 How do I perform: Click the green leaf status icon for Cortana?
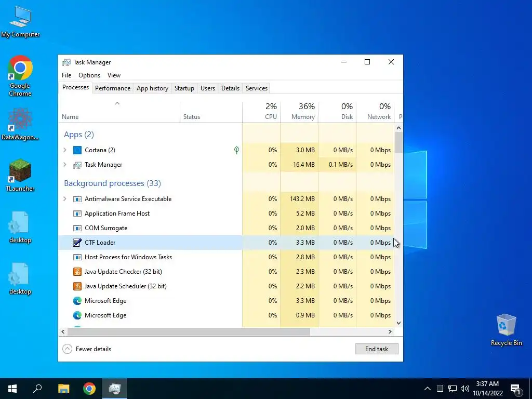[236, 150]
